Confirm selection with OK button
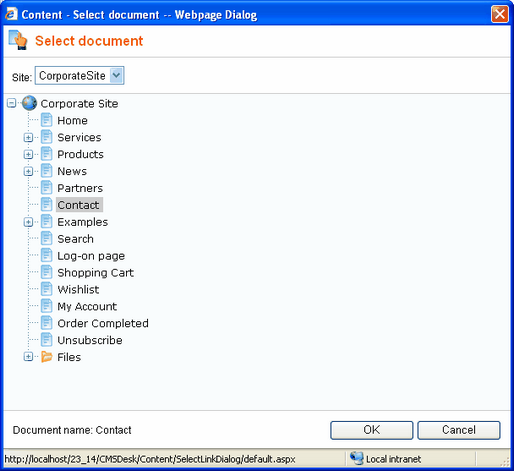The height and width of the screenshot is (471, 514). [372, 430]
